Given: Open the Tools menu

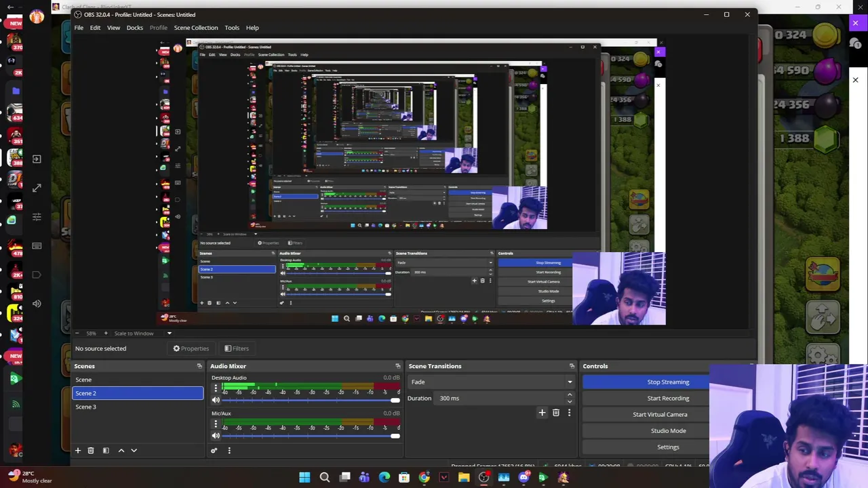Looking at the screenshot, I should [232, 28].
